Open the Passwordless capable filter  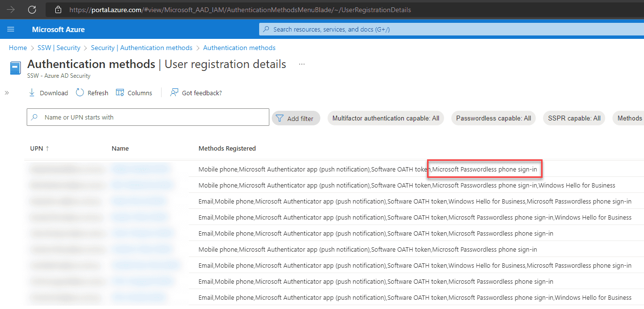click(493, 118)
